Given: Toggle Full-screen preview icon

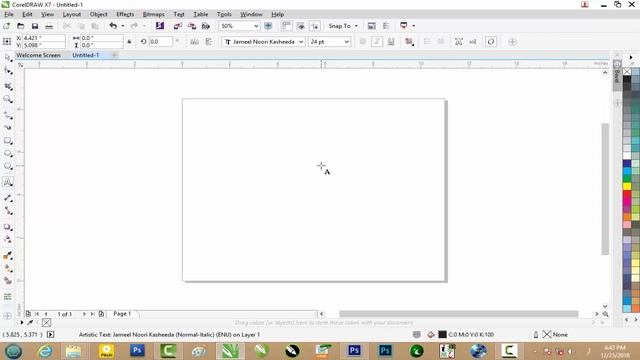Looking at the screenshot, I should point(268,26).
